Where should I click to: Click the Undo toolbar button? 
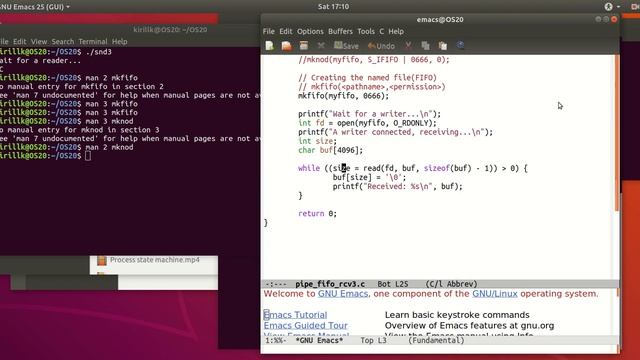(381, 46)
